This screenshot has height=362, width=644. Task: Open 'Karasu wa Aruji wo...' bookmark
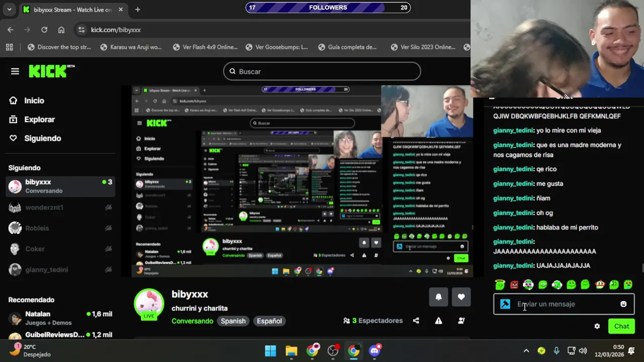pos(131,47)
